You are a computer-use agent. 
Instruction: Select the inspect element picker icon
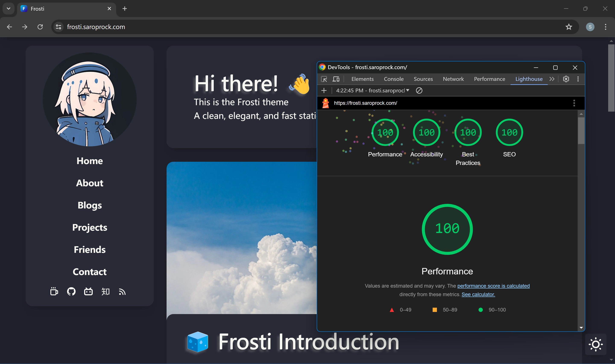[x=324, y=79]
